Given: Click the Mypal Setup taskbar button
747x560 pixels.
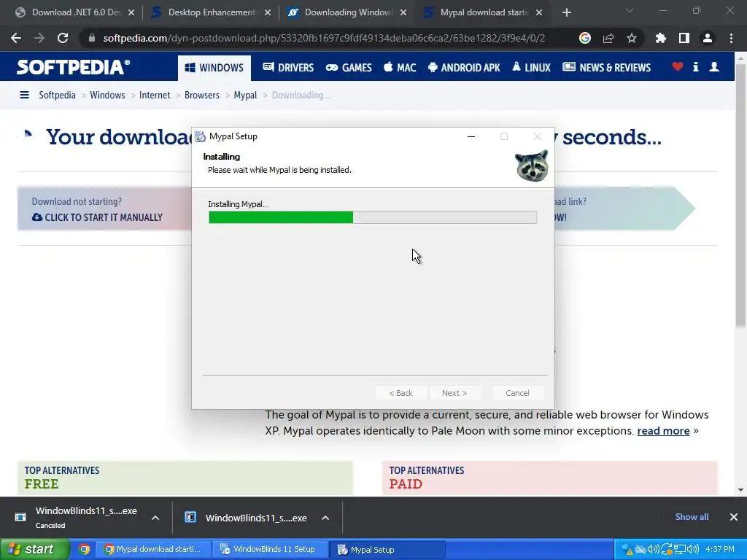Looking at the screenshot, I should (x=387, y=550).
